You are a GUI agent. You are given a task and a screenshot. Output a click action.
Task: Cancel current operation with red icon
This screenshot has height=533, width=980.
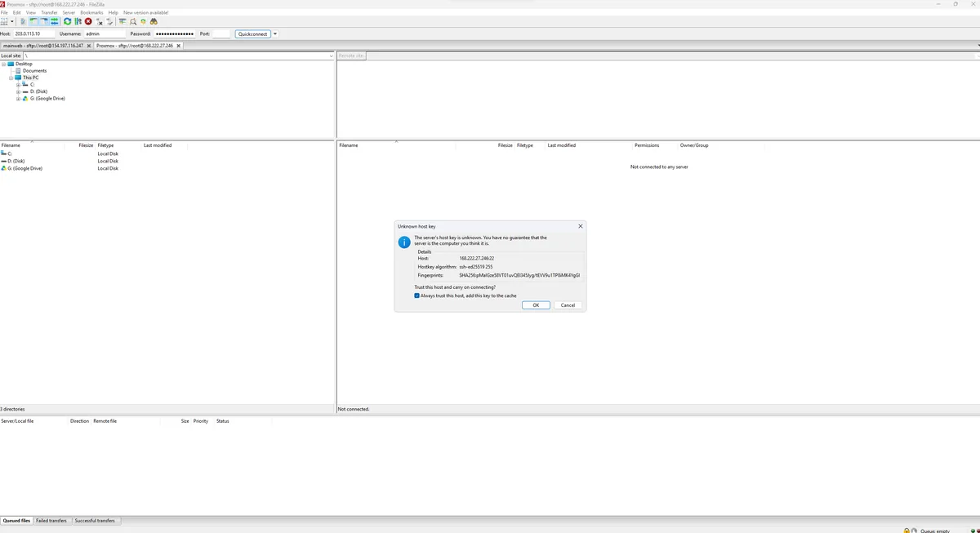coord(88,21)
